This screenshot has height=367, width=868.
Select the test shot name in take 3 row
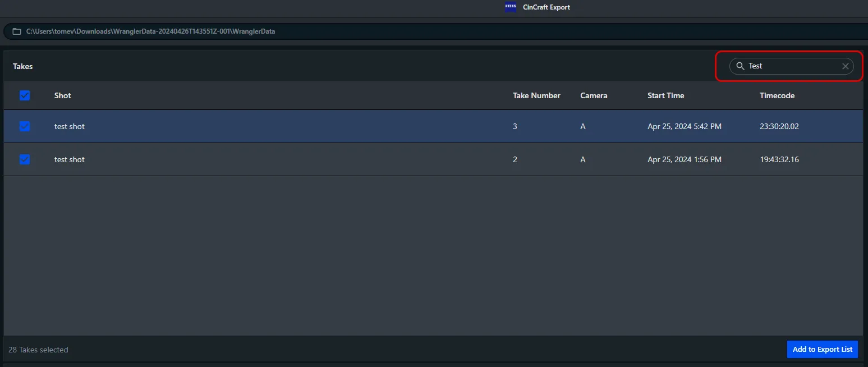pyautogui.click(x=70, y=126)
